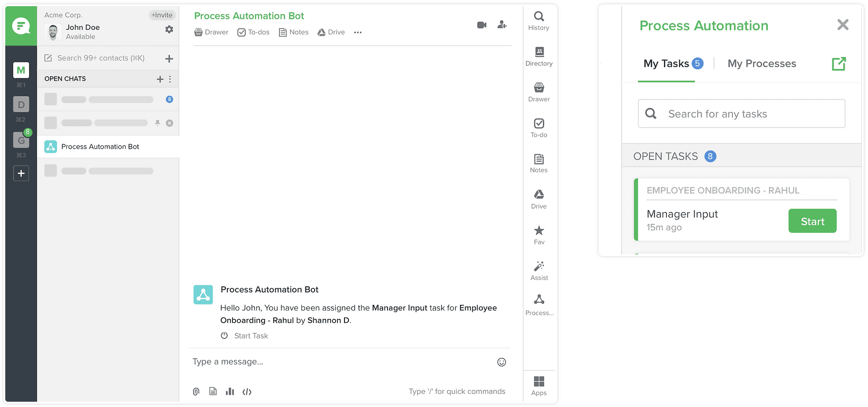Screen dimensions: 868x407
Task: Open the Assist magic wand tool
Action: click(539, 271)
